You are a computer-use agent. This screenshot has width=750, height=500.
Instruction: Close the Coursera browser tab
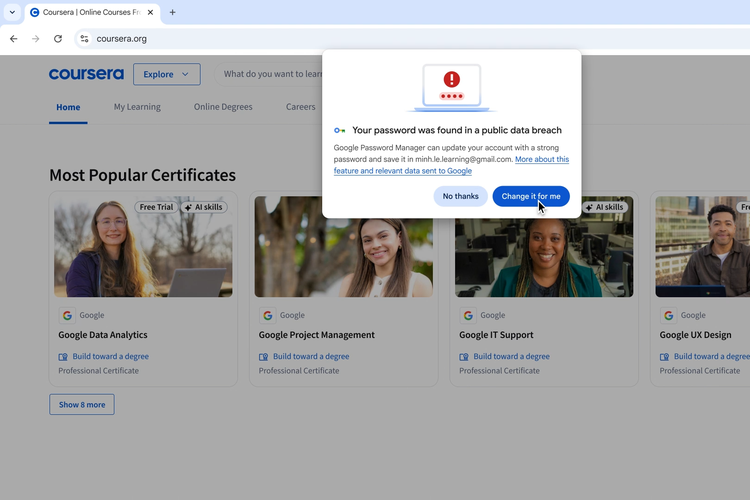[150, 12]
